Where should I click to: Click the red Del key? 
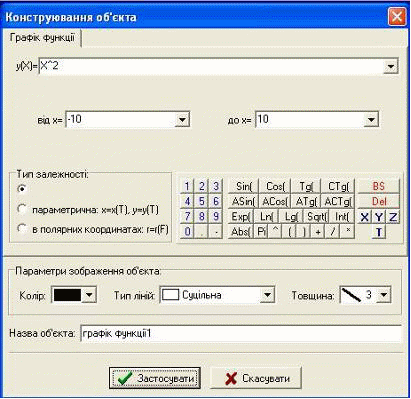(378, 201)
